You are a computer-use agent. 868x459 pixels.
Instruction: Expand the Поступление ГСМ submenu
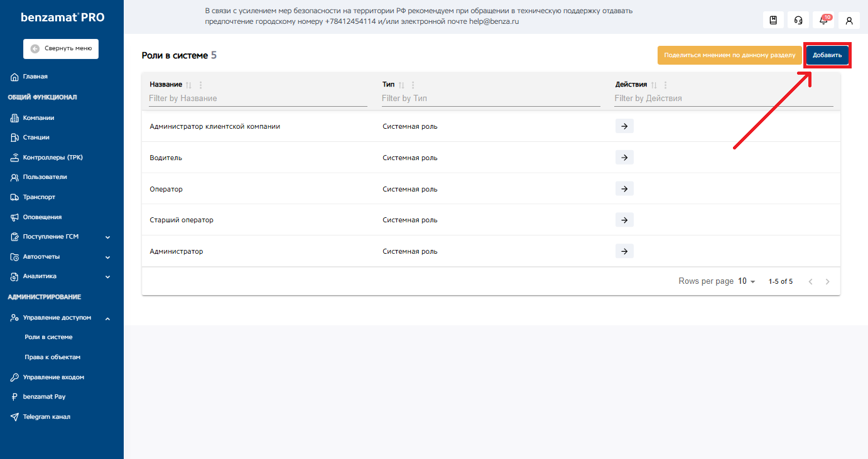tap(107, 237)
